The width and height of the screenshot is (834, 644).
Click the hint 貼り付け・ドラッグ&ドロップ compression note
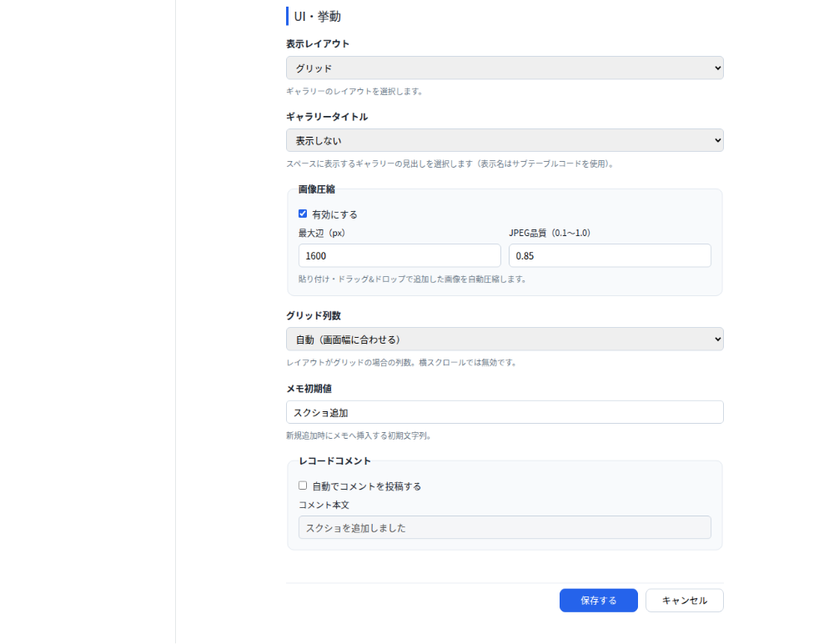[413, 279]
